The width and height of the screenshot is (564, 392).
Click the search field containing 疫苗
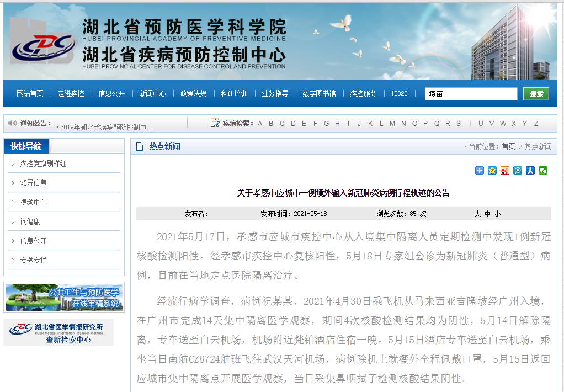coord(471,94)
